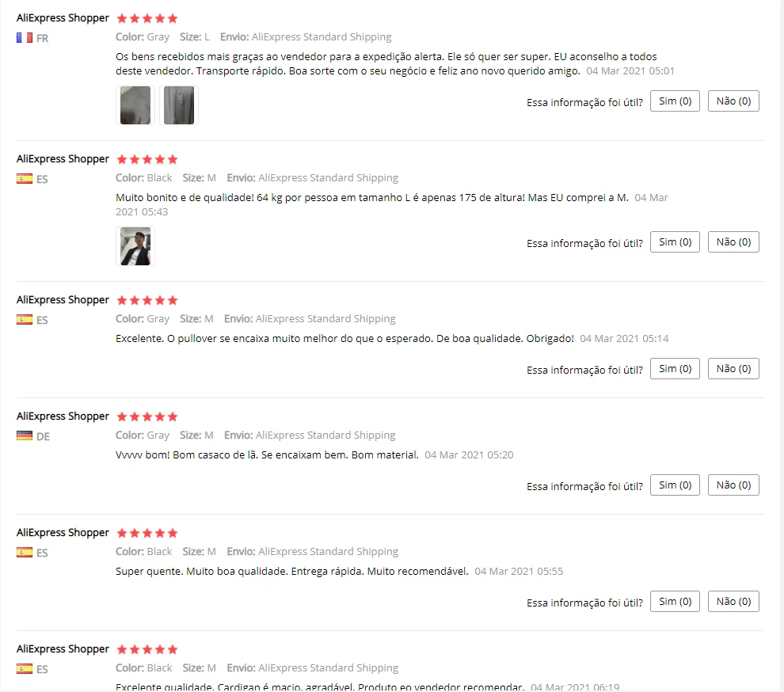784x692 pixels.
Task: Vote Sim on the 64 kg review
Action: [x=675, y=242]
